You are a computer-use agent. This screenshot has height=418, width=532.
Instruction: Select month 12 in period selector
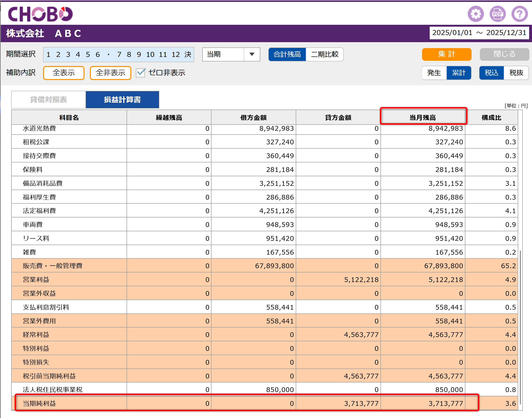point(176,55)
